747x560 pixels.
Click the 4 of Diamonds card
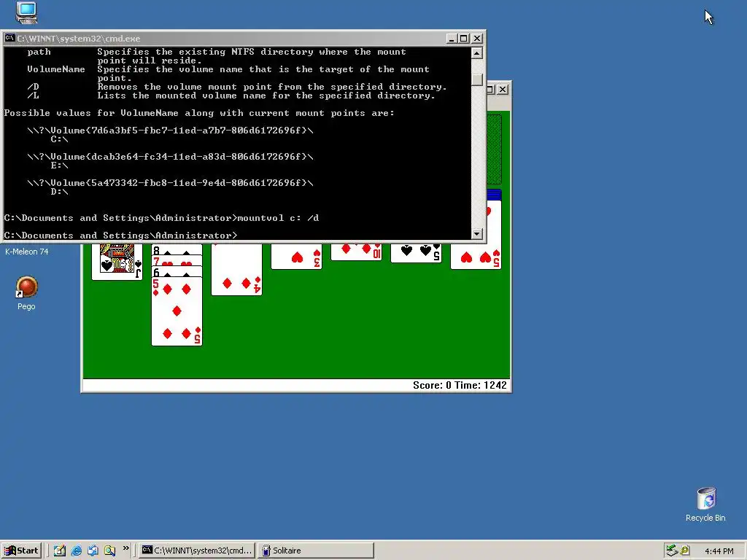point(237,270)
